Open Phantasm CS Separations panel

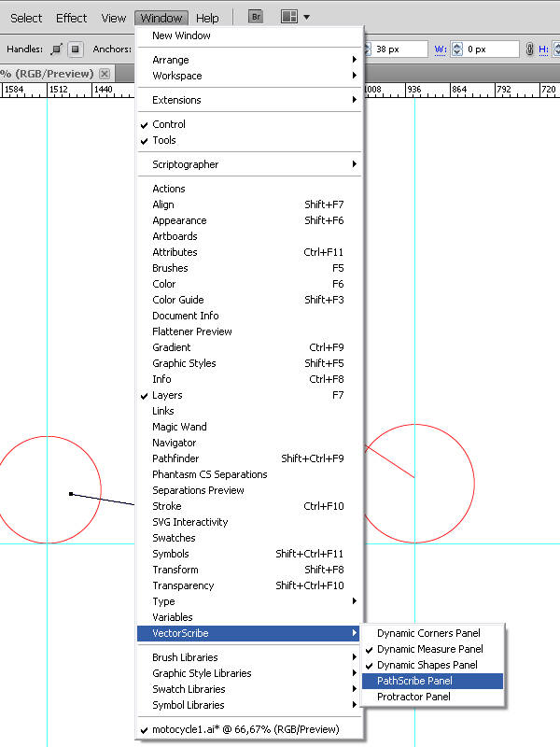pos(249,474)
